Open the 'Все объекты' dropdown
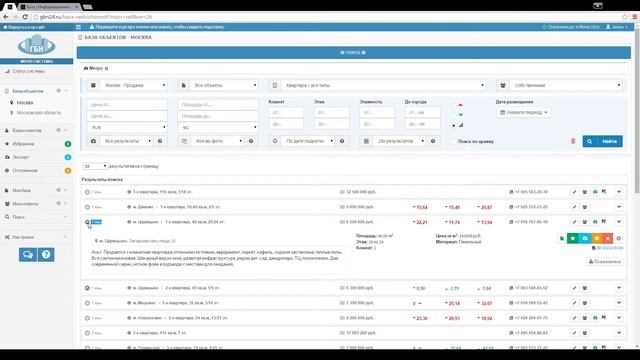 click(224, 85)
